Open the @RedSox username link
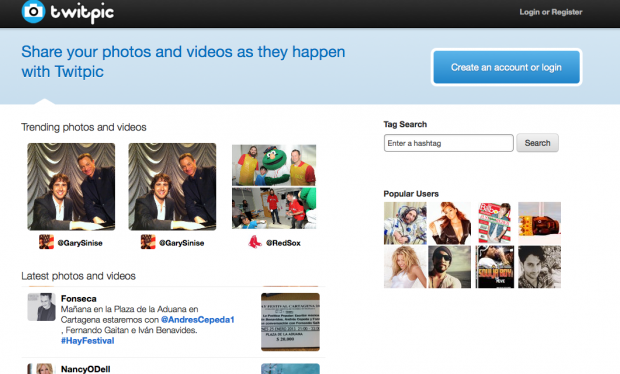Viewport: 620px width, 374px height. pos(283,243)
